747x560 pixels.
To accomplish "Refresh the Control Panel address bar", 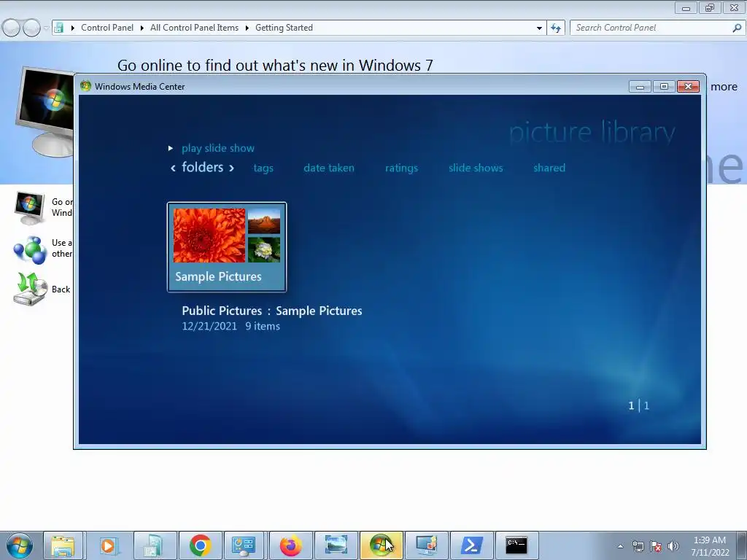I will (x=555, y=28).
